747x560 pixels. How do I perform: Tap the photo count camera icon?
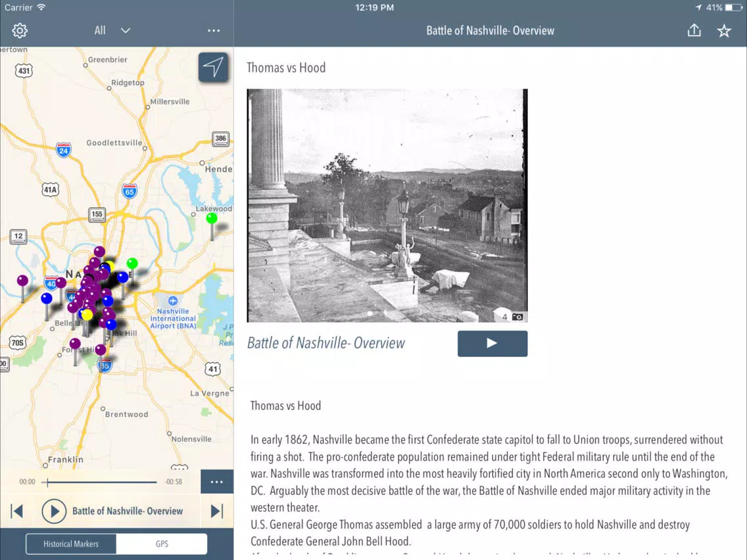point(518,317)
